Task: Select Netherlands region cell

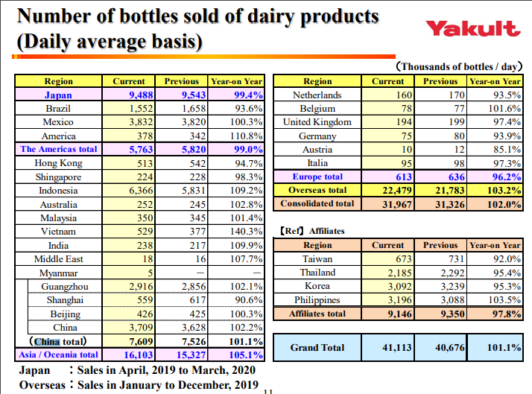Action: [x=317, y=95]
